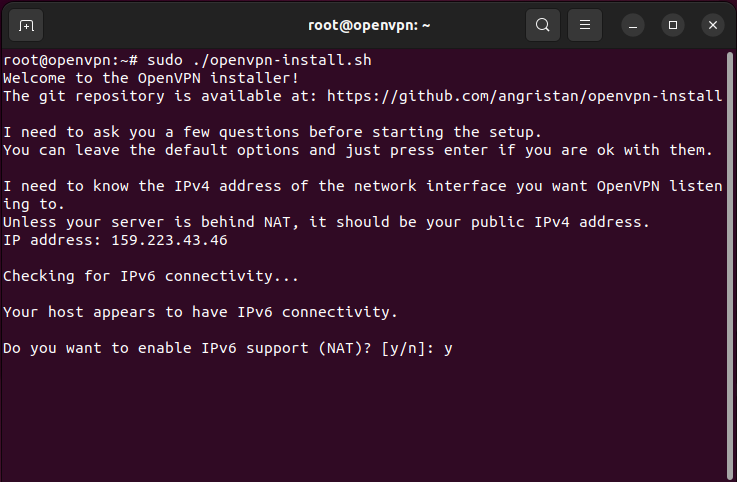
Task: Maximize the terminal window
Action: [673, 25]
